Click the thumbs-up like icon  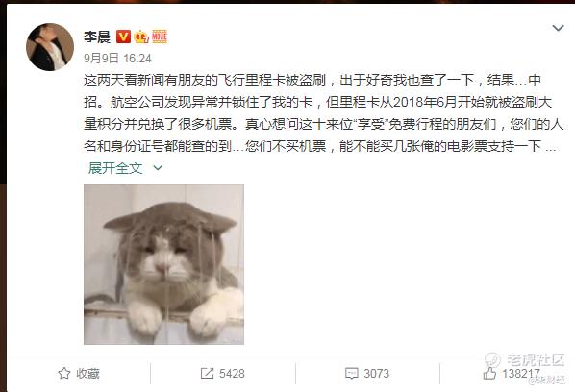(x=489, y=373)
